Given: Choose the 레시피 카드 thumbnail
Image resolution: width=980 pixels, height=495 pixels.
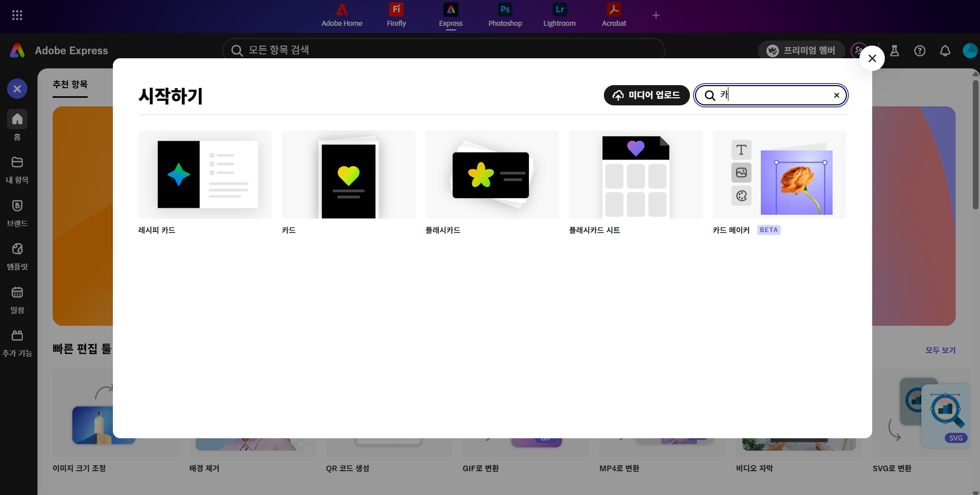Looking at the screenshot, I should (x=205, y=174).
